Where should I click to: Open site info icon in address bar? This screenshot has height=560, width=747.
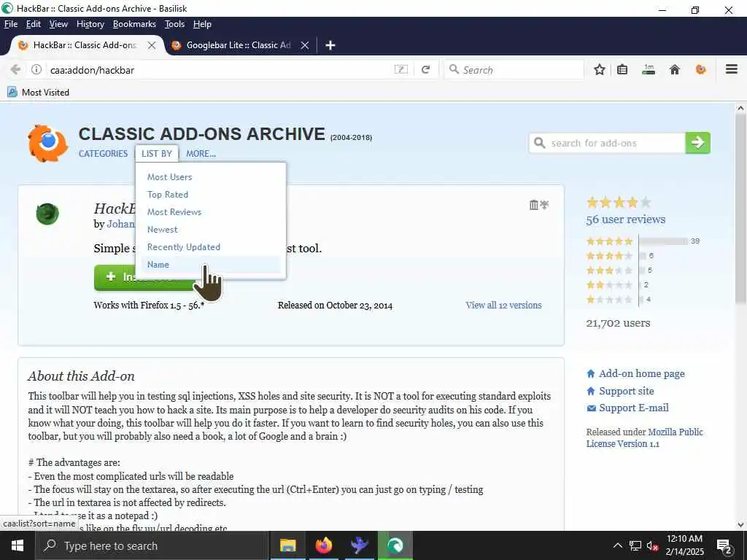(x=36, y=69)
